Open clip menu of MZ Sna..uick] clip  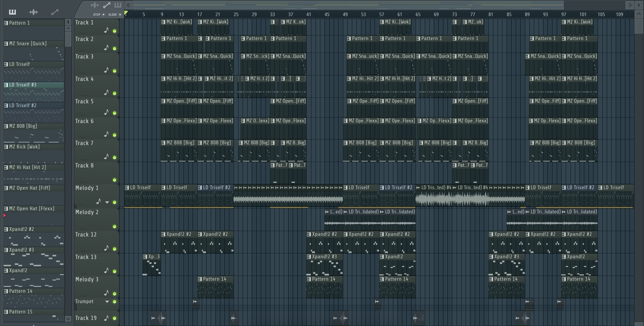coord(349,56)
